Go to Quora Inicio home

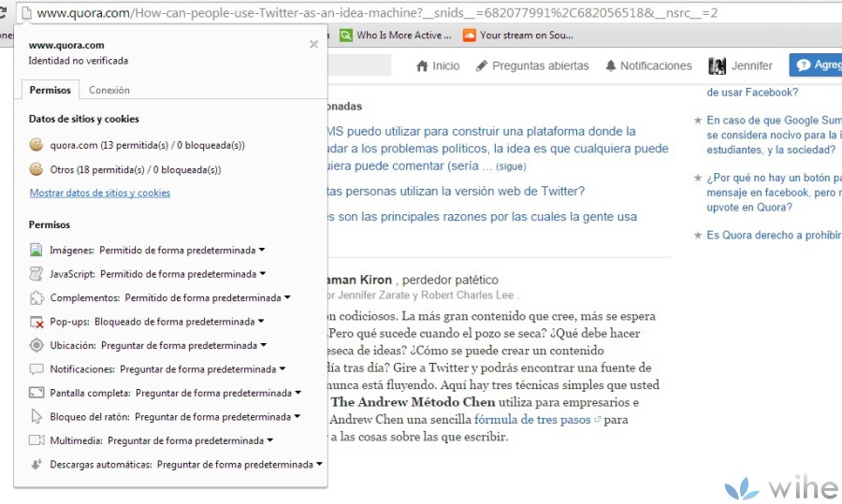438,65
